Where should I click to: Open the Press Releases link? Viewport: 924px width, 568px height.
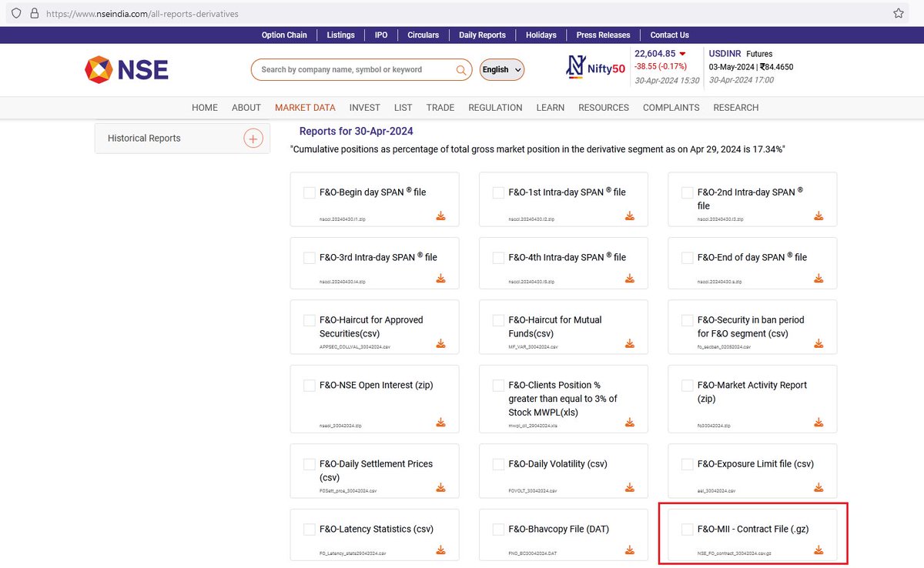(x=603, y=35)
